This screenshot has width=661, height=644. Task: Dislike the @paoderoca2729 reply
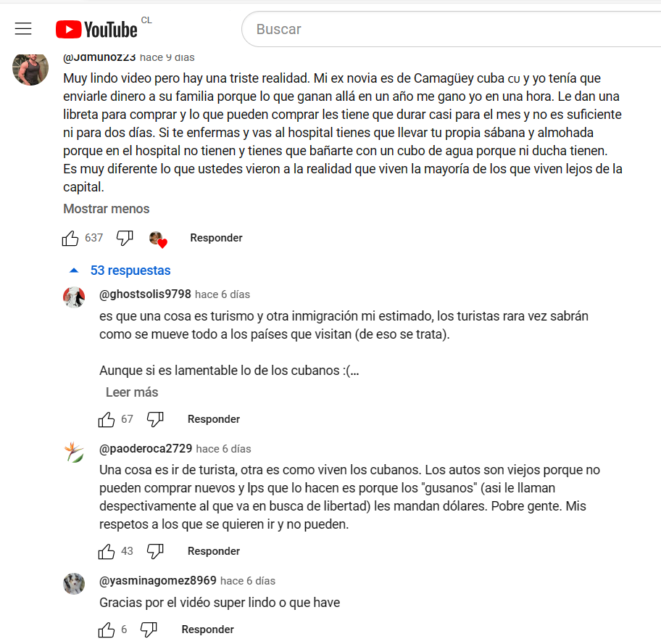tap(155, 551)
